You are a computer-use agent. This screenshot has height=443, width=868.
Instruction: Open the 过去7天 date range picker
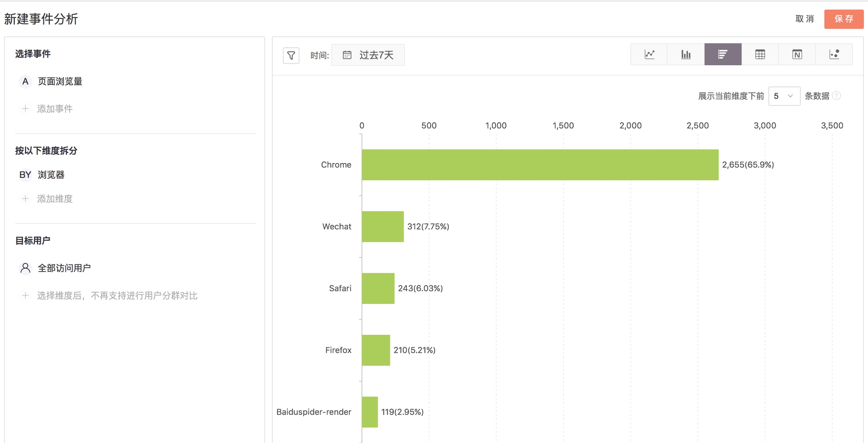(x=368, y=55)
